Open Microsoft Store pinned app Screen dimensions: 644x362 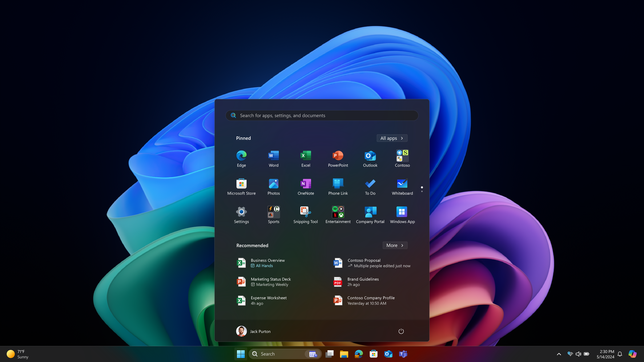[x=241, y=187]
